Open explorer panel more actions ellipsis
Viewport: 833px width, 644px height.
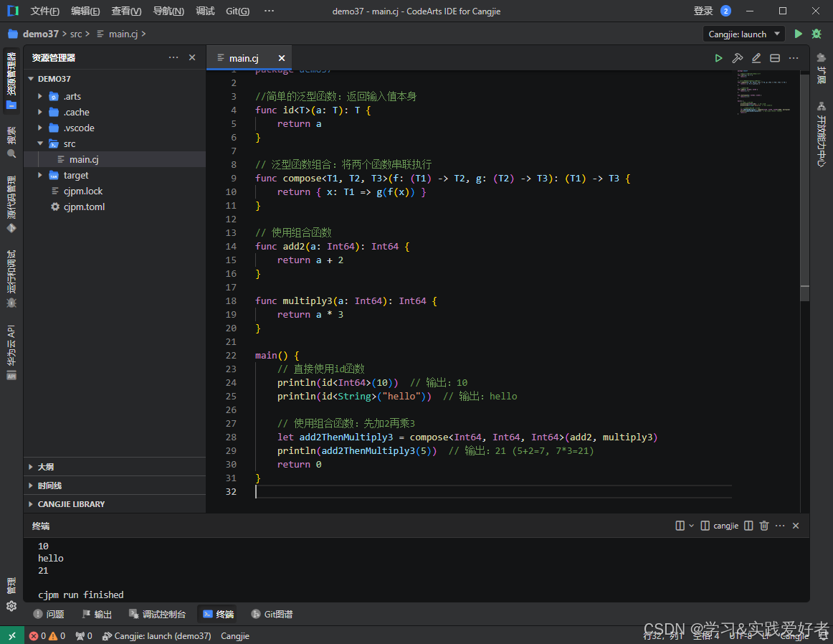coord(173,57)
